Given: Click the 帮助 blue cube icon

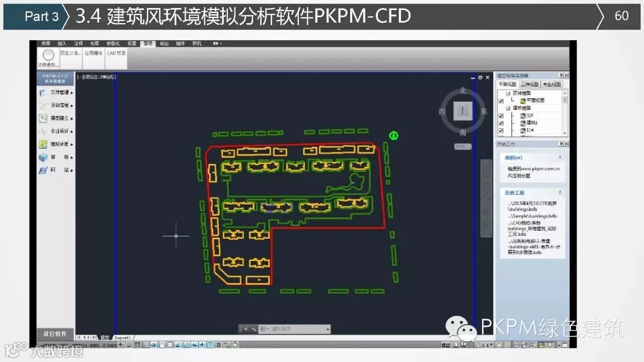Looking at the screenshot, I should 43,157.
